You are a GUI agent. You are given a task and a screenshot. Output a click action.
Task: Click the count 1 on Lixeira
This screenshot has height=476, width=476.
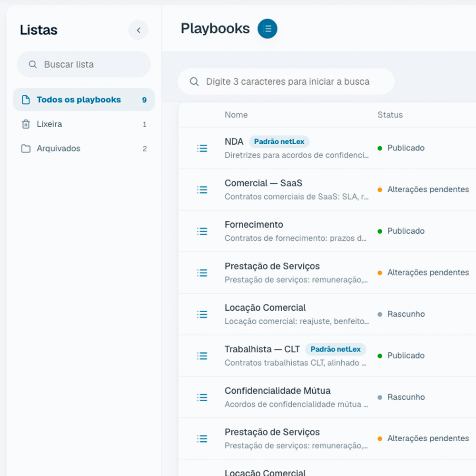point(145,124)
